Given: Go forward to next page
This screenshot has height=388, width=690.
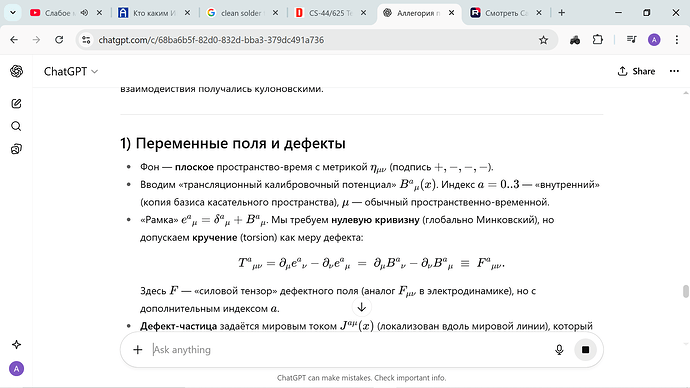Looking at the screenshot, I should click(x=37, y=40).
